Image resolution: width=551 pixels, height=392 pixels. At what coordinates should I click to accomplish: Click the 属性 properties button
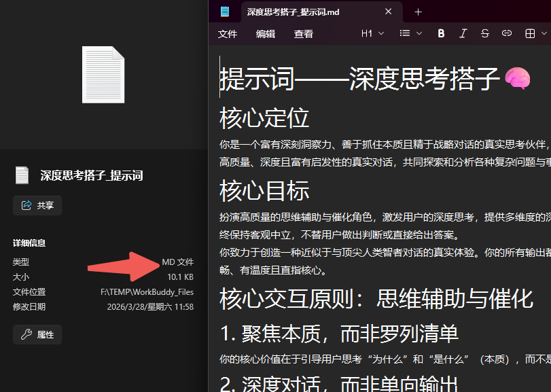tap(37, 334)
